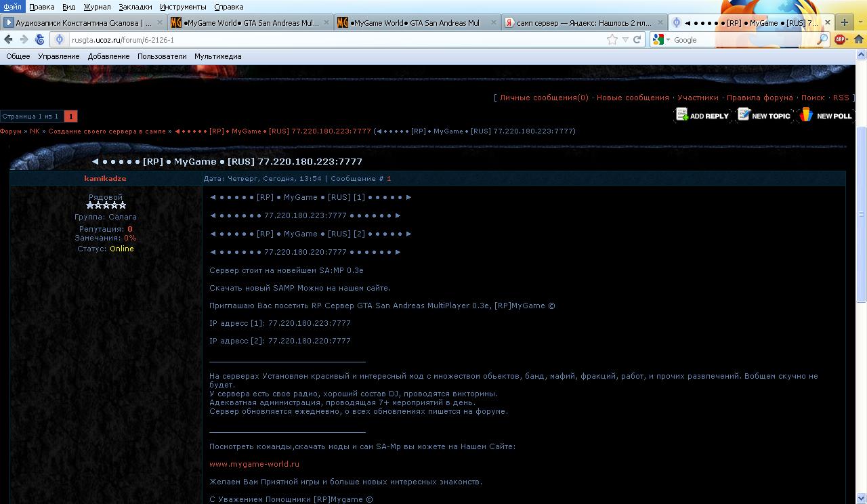Open the Участники link
Image resolution: width=867 pixels, height=504 pixels.
(x=698, y=98)
